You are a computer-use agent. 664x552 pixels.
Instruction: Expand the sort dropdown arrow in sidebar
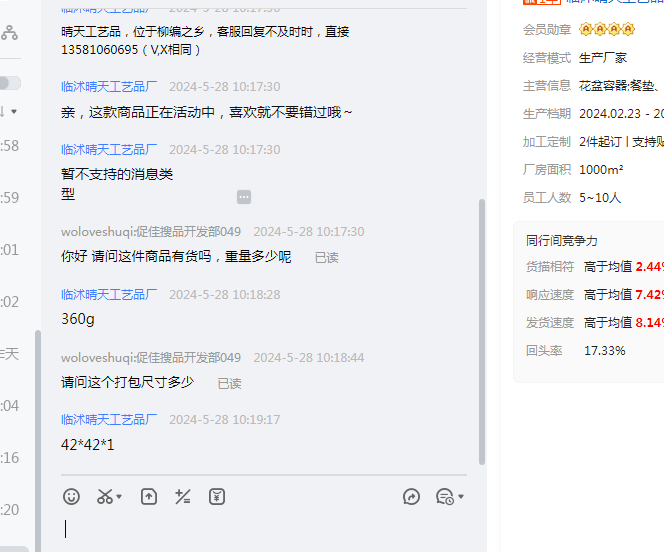(14, 112)
